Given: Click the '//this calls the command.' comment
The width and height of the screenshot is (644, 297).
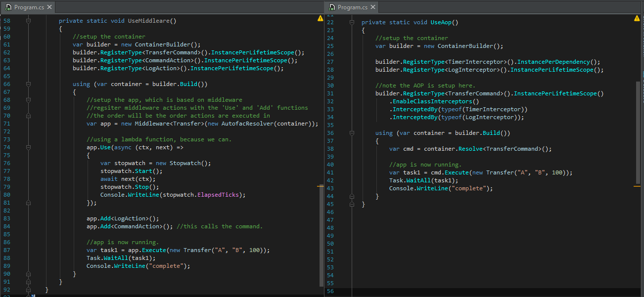Looking at the screenshot, I should (220, 227).
